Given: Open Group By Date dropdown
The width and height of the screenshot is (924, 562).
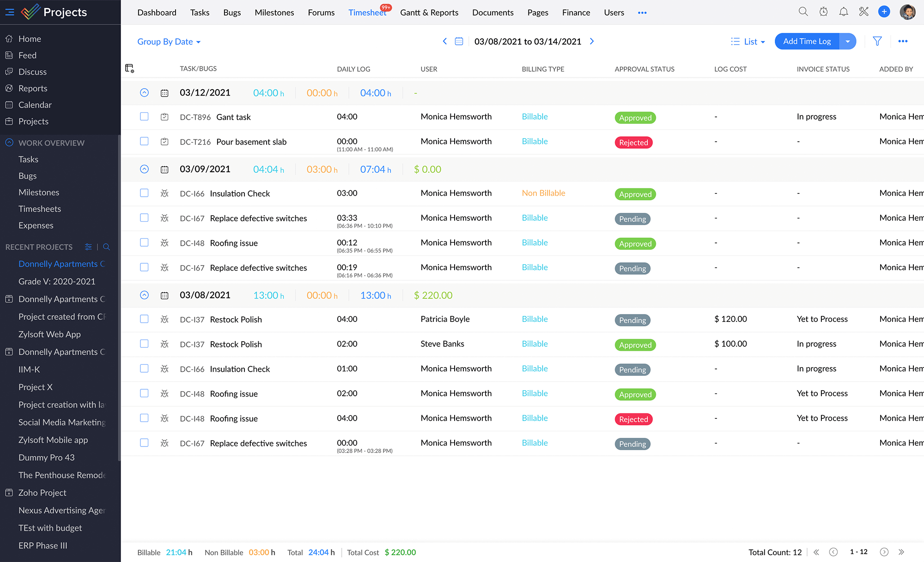Looking at the screenshot, I should pos(168,42).
